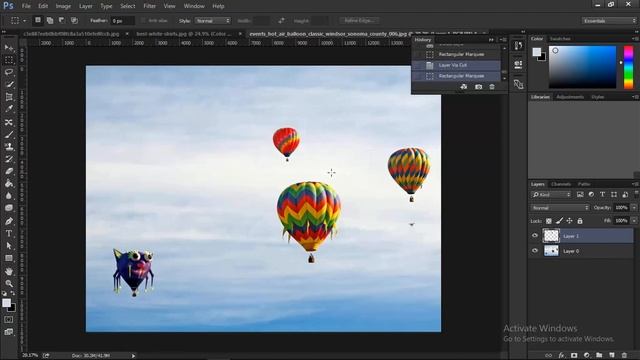This screenshot has height=360, width=640.
Task: Toggle Quick Mask mode icon
Action: [9, 320]
